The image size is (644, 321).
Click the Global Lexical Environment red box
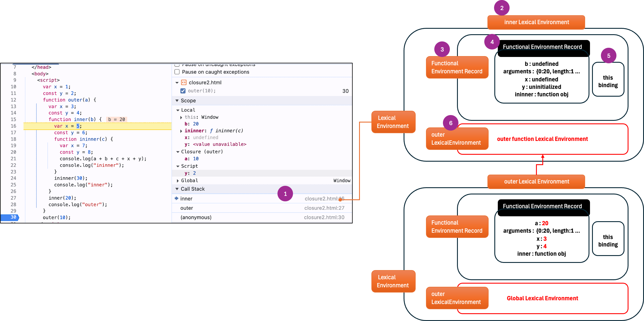pos(542,298)
